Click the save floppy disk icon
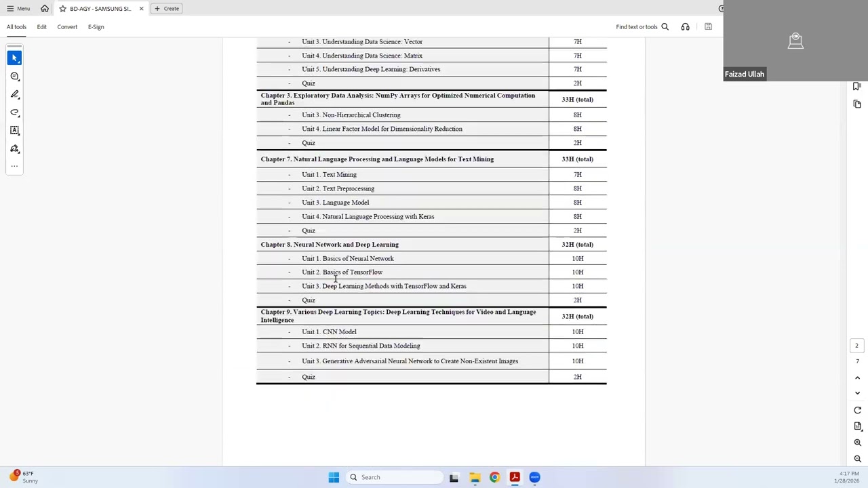The height and width of the screenshot is (488, 868). (x=708, y=27)
